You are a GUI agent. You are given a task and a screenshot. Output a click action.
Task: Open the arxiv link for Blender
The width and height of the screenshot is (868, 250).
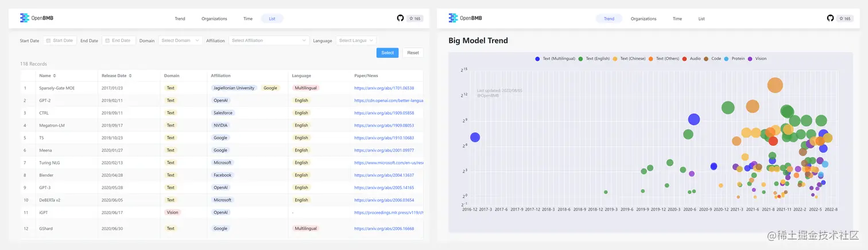tap(384, 175)
